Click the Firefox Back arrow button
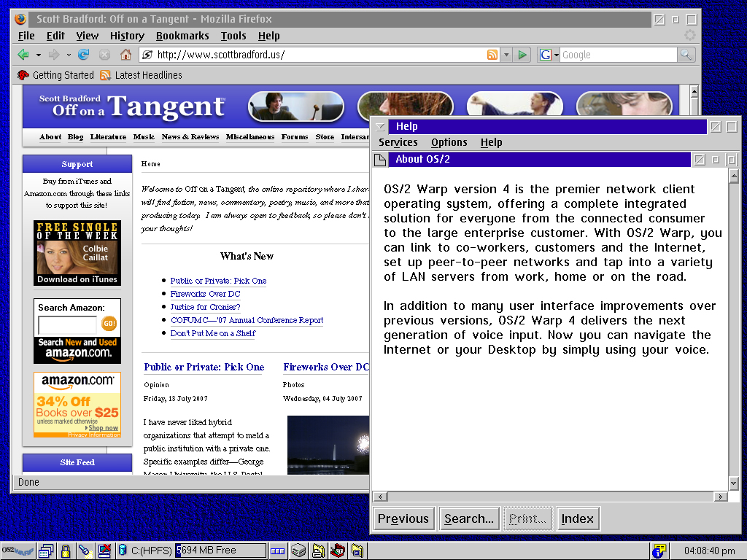 [x=23, y=55]
